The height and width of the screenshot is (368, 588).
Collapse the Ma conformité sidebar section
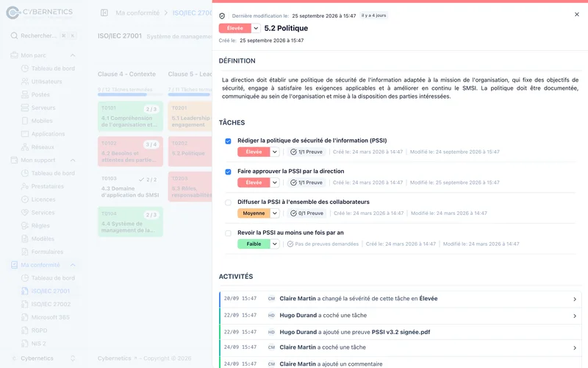pos(73,265)
